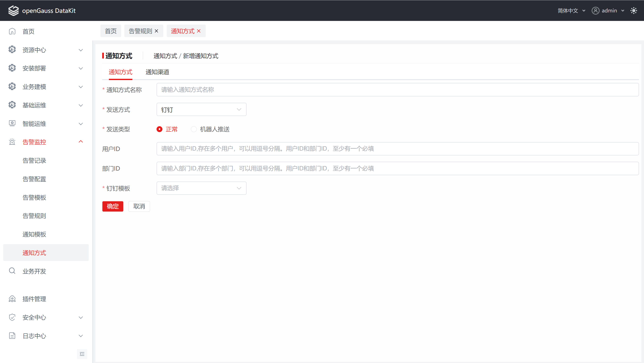The image size is (644, 363).
Task: Open 告警模板 in the sidebar
Action: [x=34, y=197]
